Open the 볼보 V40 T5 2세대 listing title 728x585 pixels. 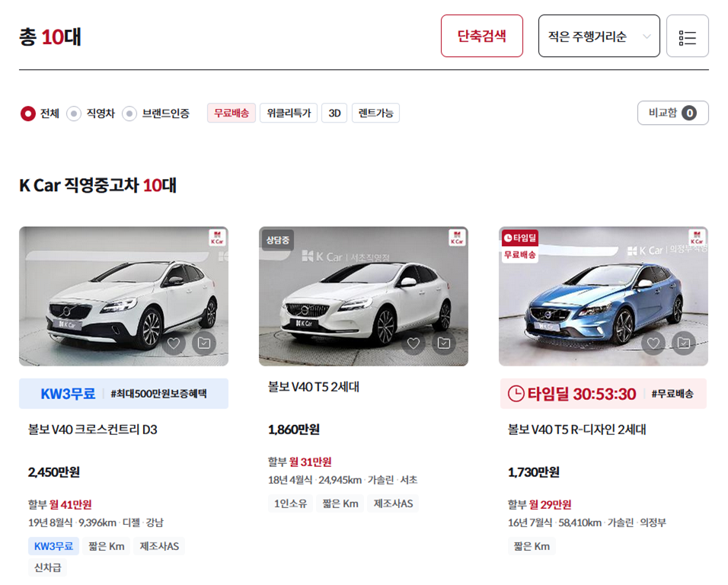[x=314, y=387]
